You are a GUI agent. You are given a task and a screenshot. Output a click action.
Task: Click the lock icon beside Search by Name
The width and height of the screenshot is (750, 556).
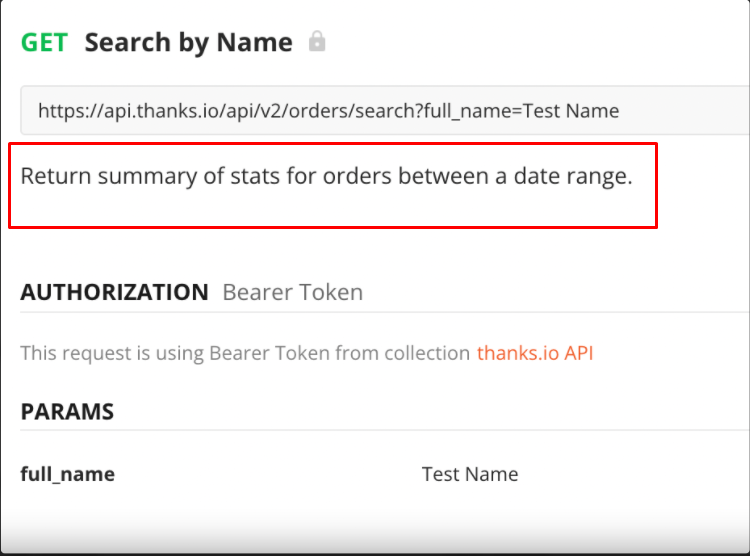pyautogui.click(x=317, y=41)
